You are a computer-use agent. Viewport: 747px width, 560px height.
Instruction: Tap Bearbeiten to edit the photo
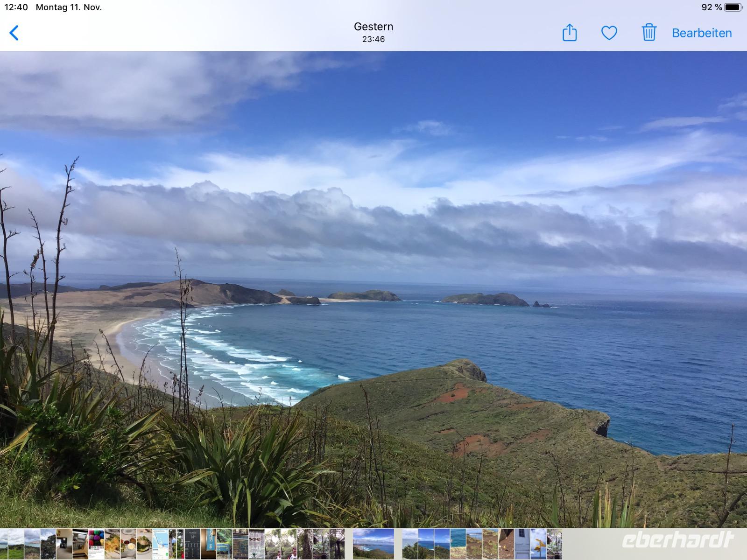click(x=701, y=33)
